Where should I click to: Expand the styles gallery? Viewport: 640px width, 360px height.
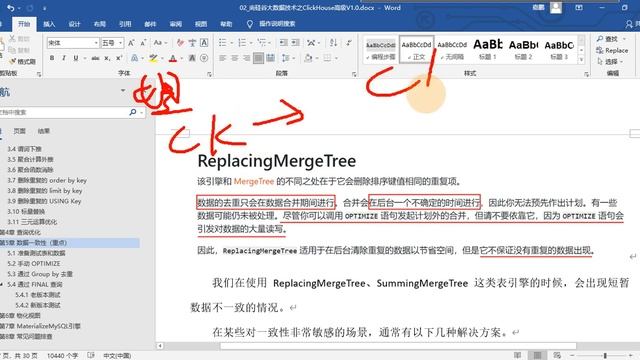click(582, 60)
